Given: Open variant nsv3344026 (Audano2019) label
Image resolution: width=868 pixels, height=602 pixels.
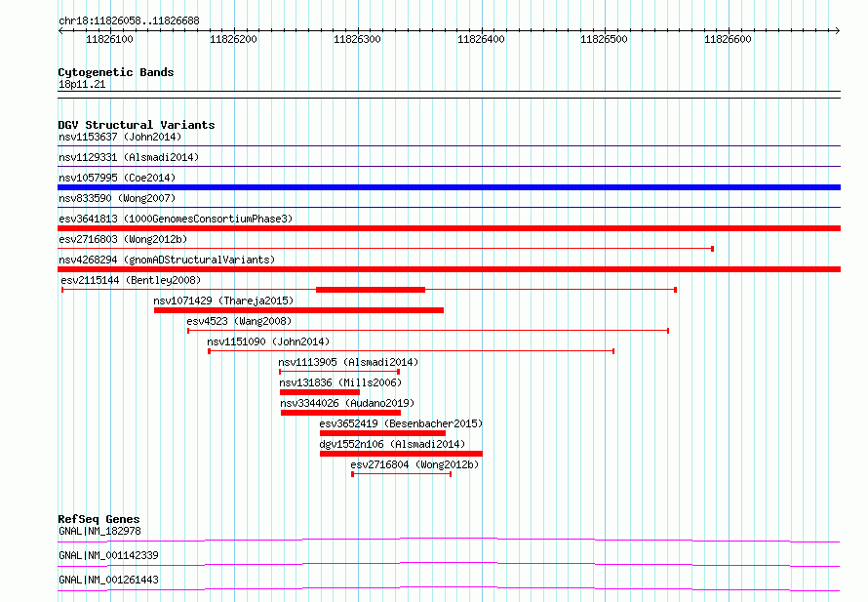Looking at the screenshot, I should coord(347,403).
